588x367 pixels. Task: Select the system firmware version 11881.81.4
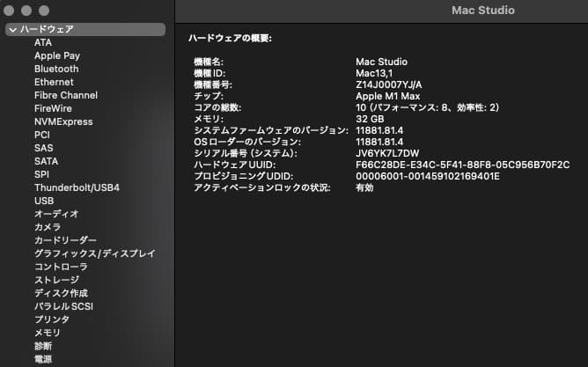(379, 130)
